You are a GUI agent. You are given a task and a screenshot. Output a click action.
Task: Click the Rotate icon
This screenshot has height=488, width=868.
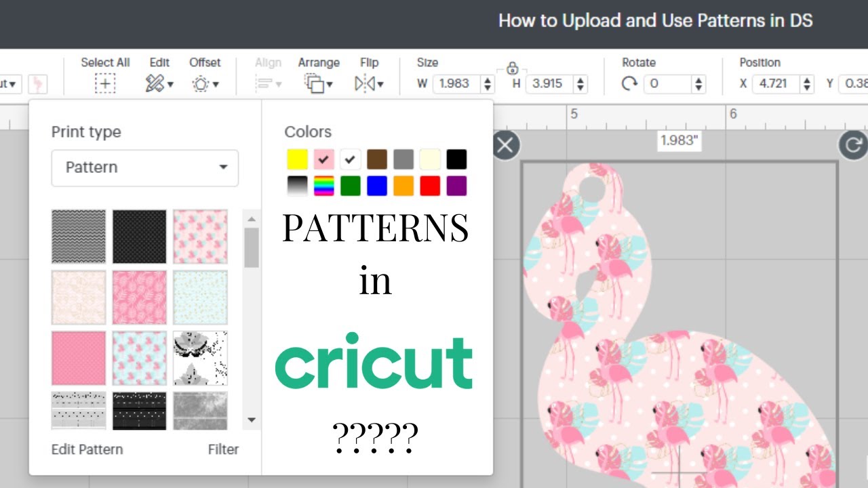[630, 84]
